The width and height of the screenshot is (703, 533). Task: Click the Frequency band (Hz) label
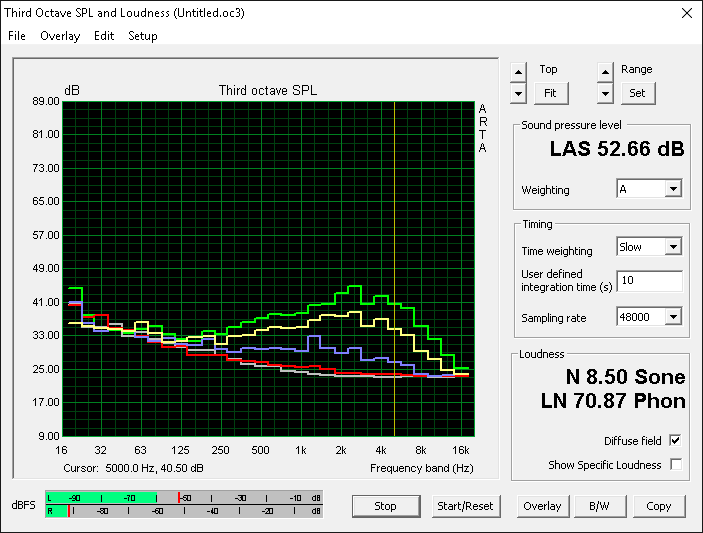(x=422, y=468)
